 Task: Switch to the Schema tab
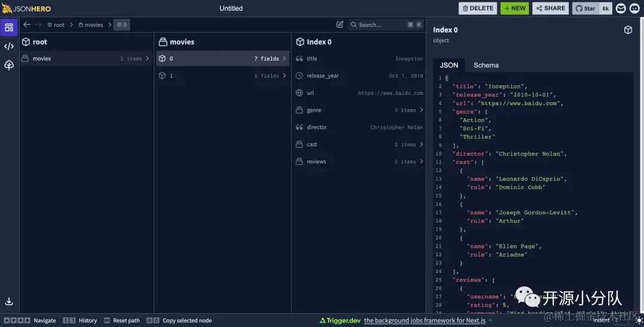click(486, 65)
